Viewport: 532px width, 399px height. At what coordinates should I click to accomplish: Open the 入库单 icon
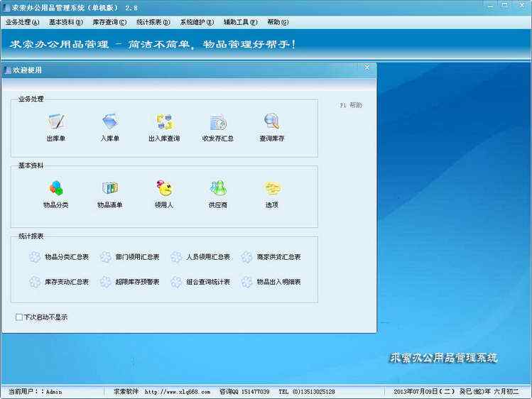(110, 121)
